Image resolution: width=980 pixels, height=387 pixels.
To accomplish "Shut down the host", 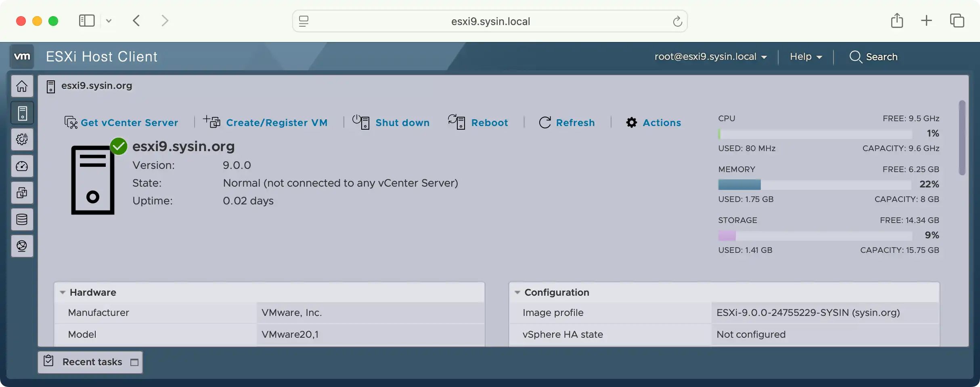I will pos(402,122).
